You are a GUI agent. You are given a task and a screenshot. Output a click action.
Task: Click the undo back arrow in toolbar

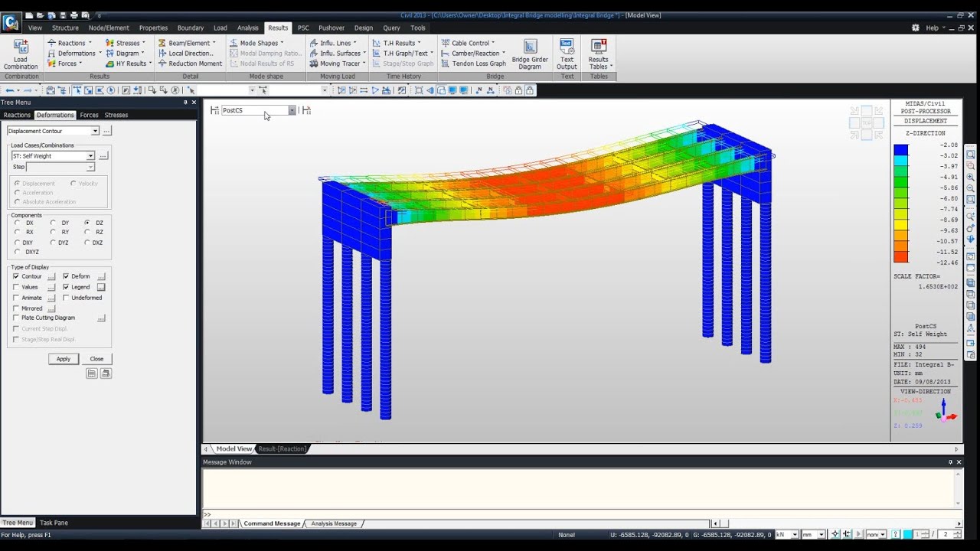pyautogui.click(x=9, y=90)
